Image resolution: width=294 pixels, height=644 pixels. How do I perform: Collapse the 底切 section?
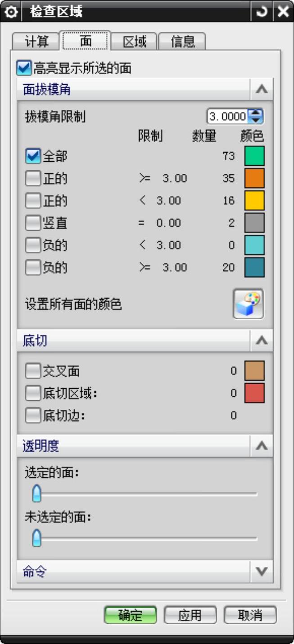click(x=261, y=341)
